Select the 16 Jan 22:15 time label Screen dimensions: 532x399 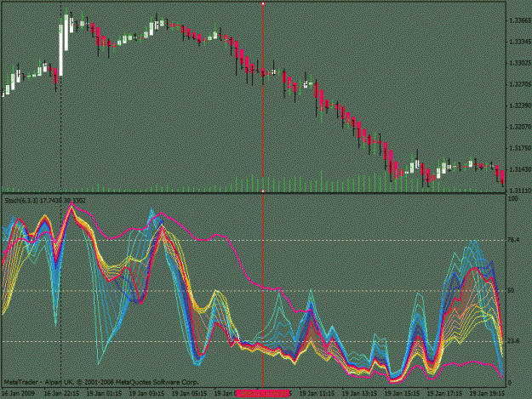[62, 394]
